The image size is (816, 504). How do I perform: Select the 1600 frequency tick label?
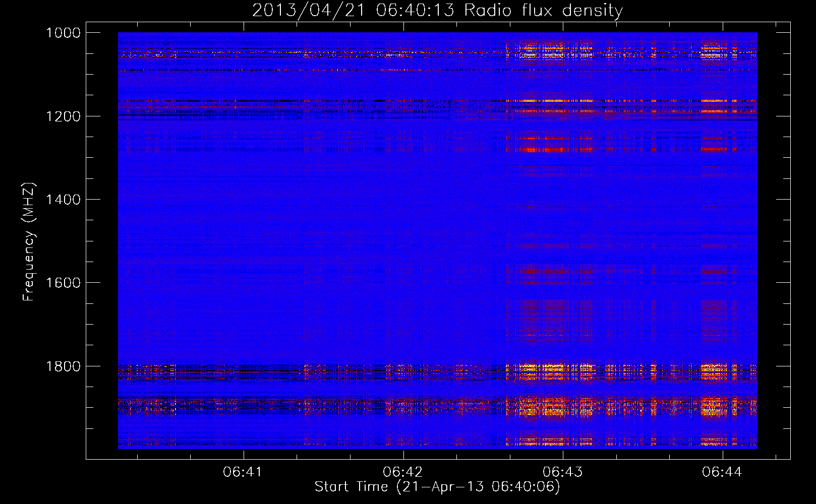[x=63, y=283]
